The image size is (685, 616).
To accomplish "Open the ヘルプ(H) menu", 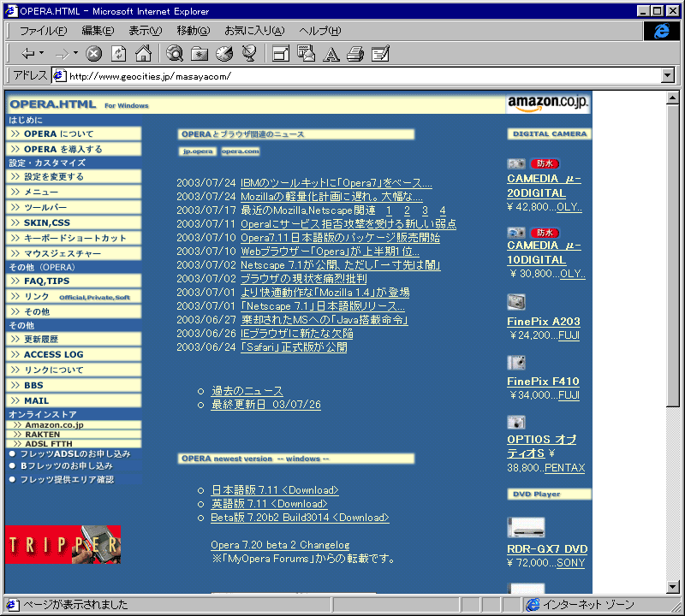I will (319, 31).
